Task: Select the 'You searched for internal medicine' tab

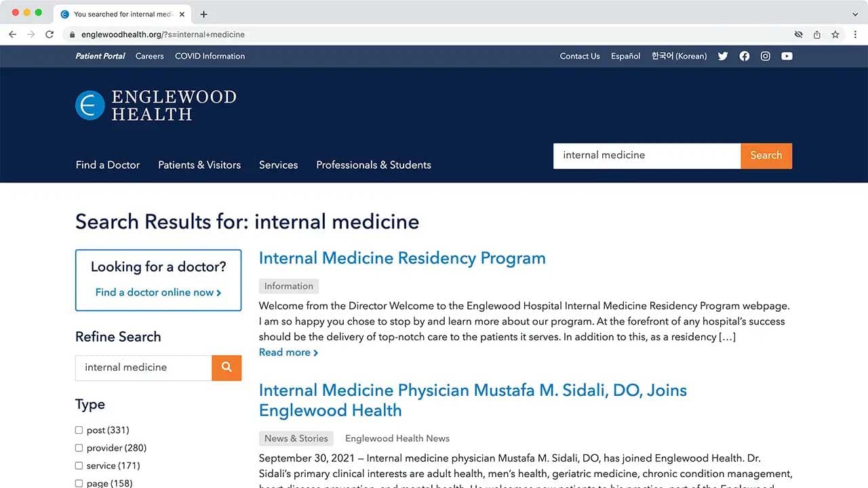Action: click(122, 14)
